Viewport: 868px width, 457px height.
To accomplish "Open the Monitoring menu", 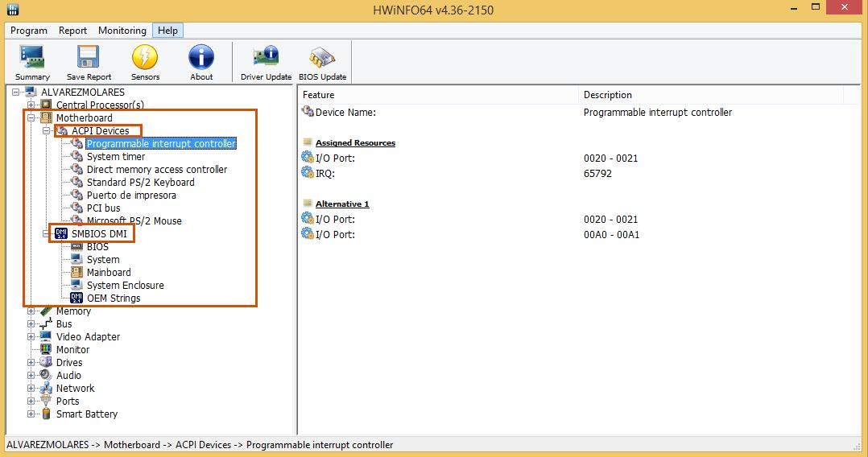I will (x=122, y=31).
